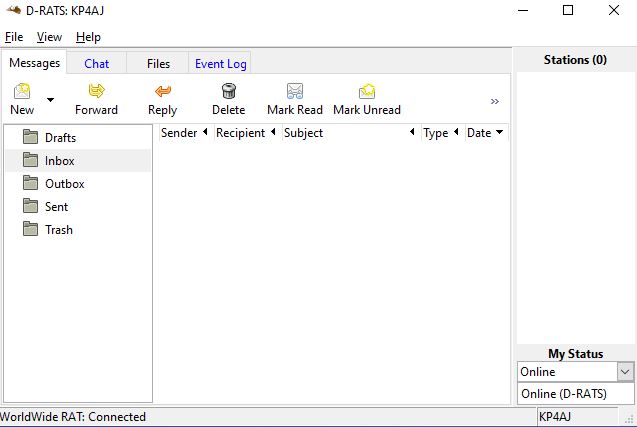
Task: Click the arrow next to Subject header
Action: 412,132
